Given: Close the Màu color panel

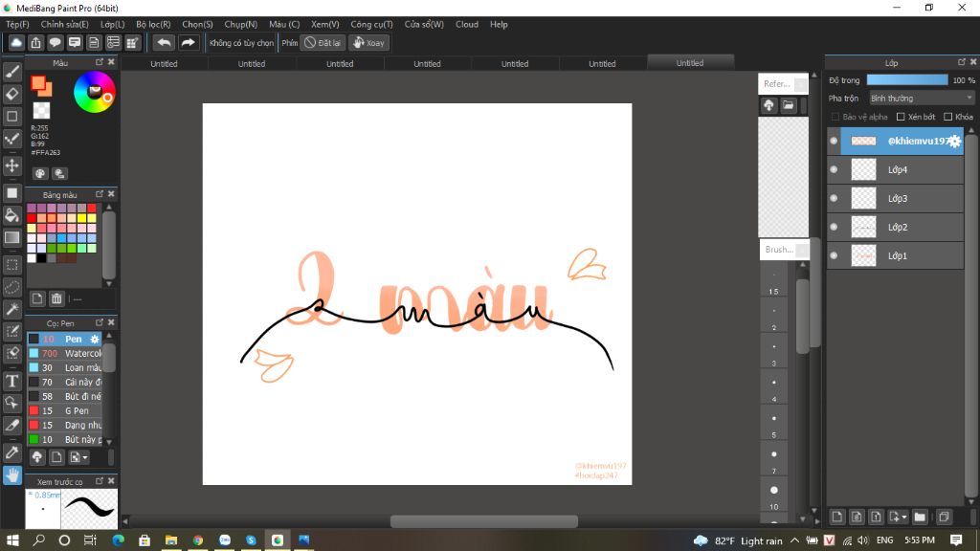Looking at the screenshot, I should [x=111, y=62].
